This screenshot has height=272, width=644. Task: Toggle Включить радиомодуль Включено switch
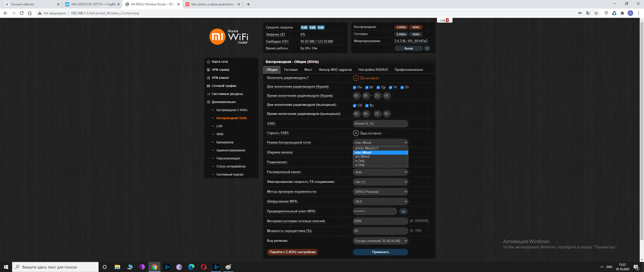click(x=366, y=78)
